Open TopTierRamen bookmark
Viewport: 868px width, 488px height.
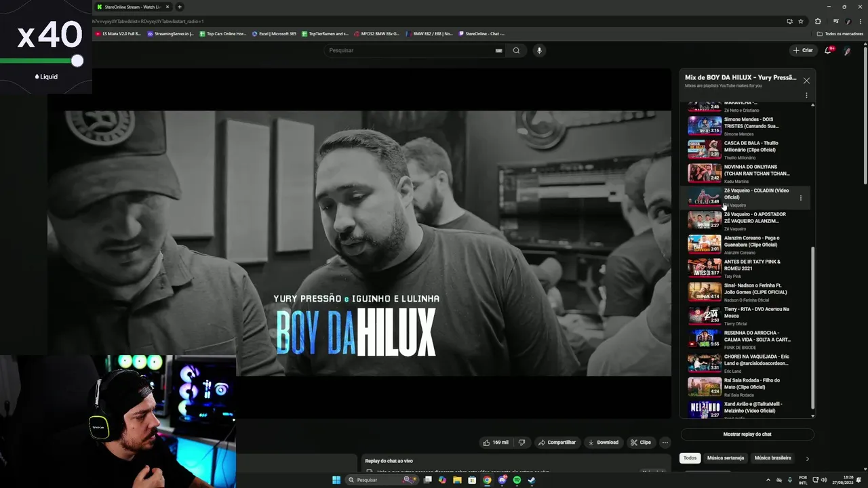tap(325, 33)
